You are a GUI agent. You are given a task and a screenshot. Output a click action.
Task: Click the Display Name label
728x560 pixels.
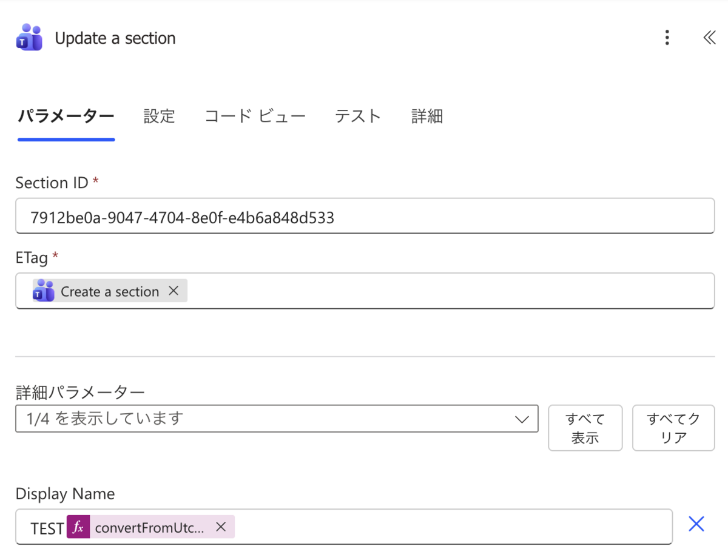65,494
